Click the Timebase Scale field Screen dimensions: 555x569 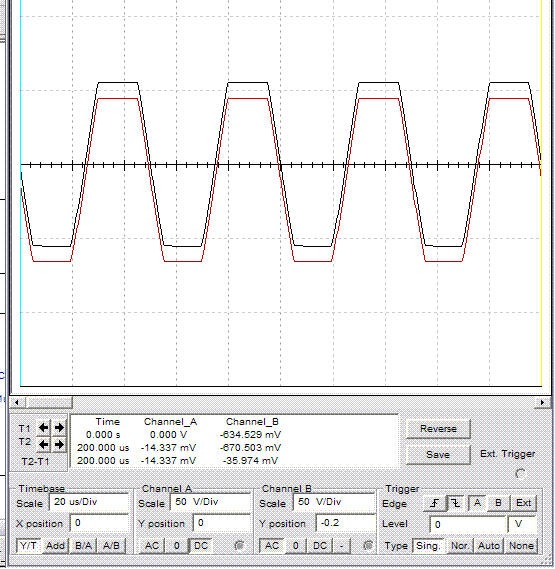click(89, 502)
